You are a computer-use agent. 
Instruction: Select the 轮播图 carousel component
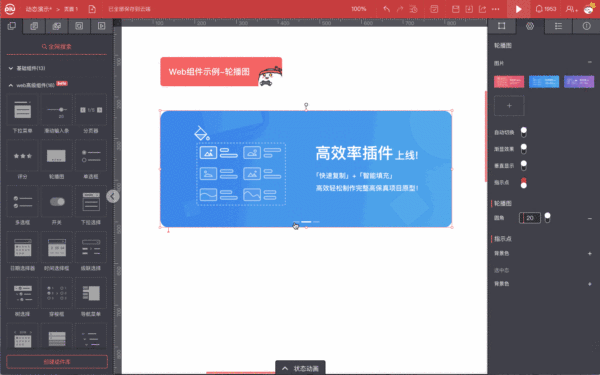57,161
